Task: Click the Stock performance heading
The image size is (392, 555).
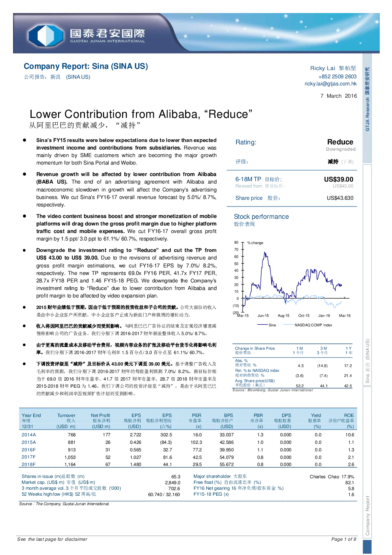Action: point(261,216)
